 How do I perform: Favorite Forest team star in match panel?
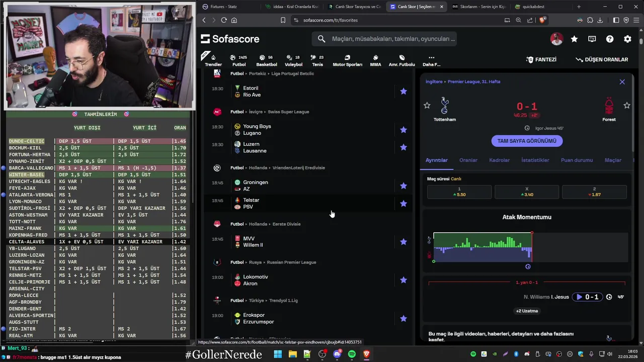[x=627, y=105]
